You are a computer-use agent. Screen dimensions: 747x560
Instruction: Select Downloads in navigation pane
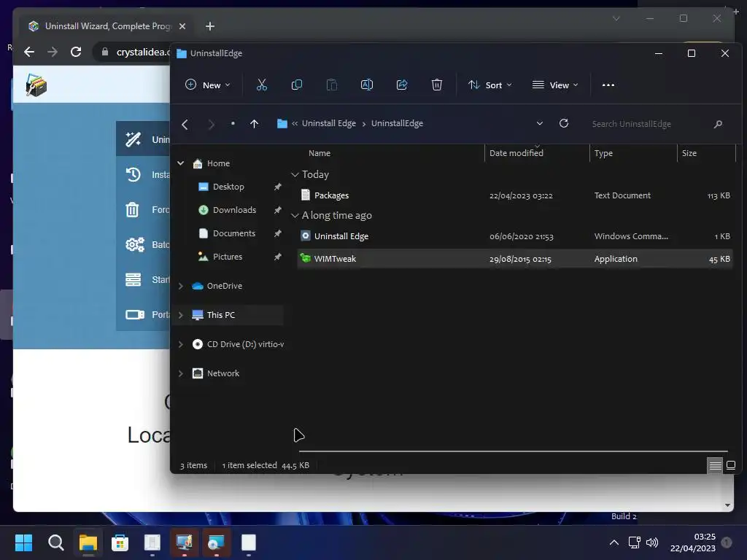[x=234, y=210]
